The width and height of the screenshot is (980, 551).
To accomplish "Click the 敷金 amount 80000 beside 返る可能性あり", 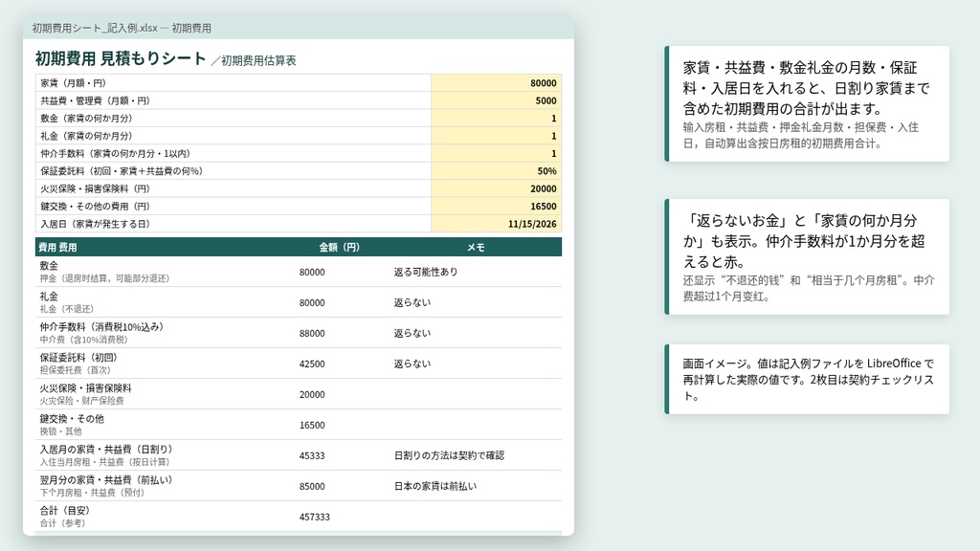I will pyautogui.click(x=312, y=273).
